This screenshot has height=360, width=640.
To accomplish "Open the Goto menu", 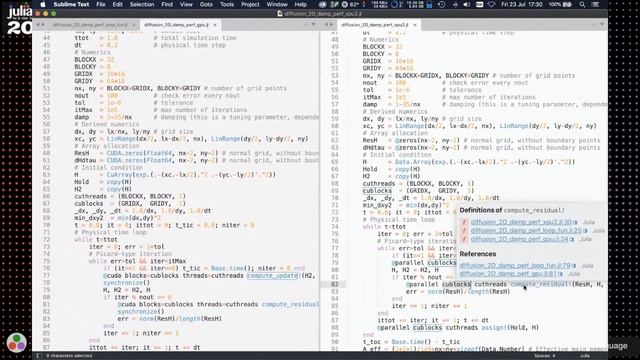I will (206, 4).
